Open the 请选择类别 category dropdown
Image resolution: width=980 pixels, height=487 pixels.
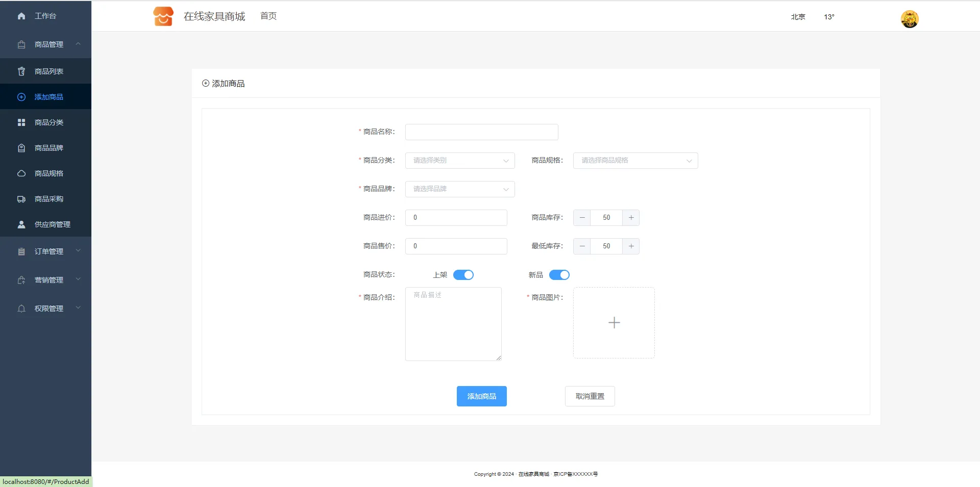460,161
